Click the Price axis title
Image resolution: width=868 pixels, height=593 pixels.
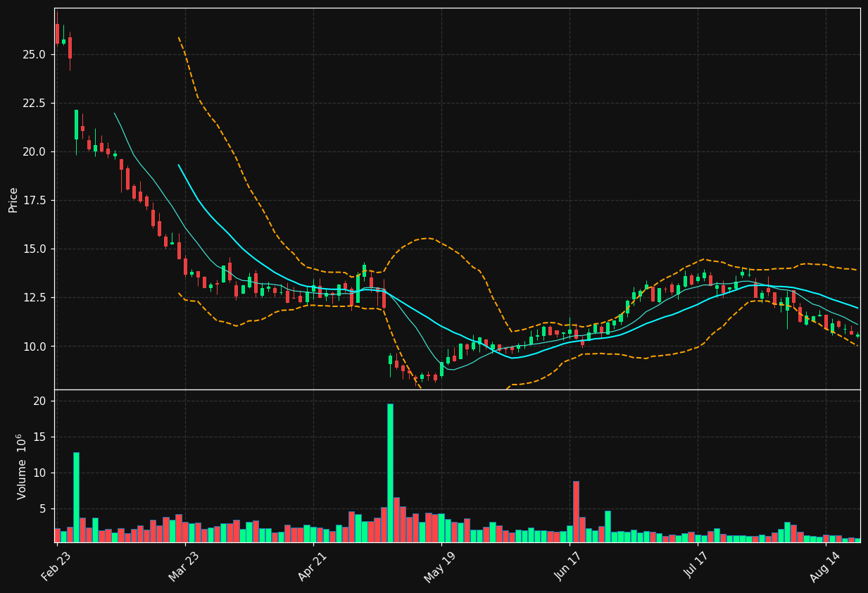point(13,199)
